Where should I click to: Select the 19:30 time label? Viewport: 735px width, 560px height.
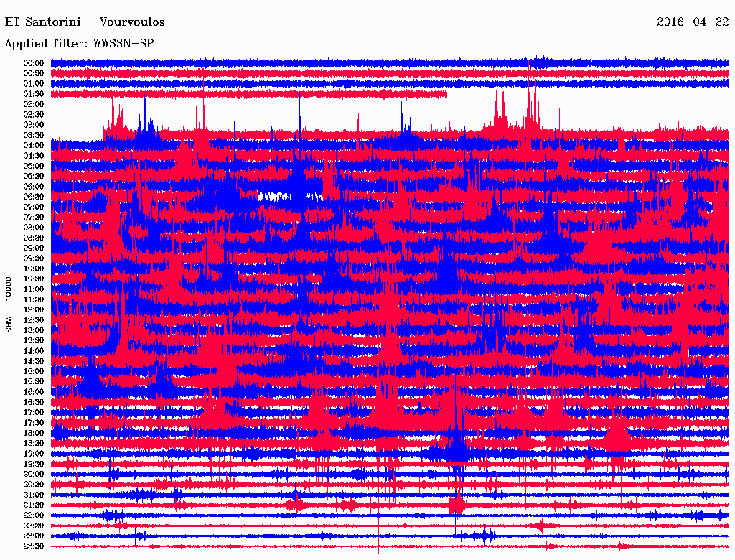point(34,464)
